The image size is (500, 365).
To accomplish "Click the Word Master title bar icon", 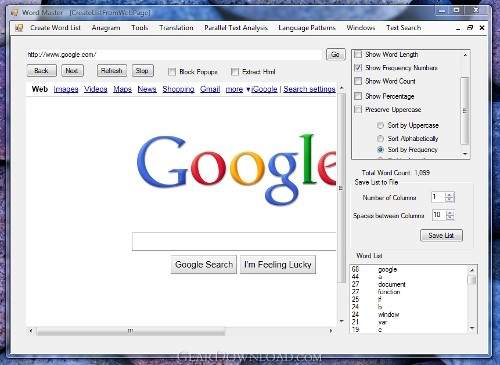I will [15, 13].
